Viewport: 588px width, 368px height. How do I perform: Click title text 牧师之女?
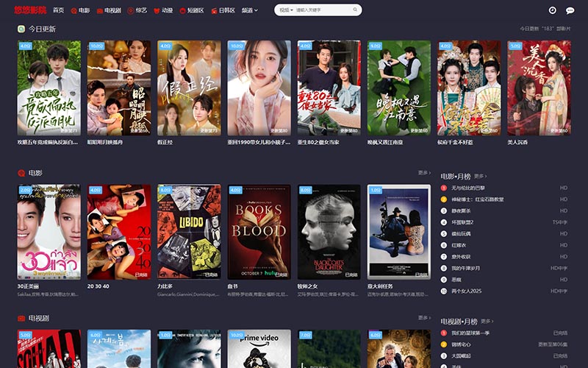coord(307,286)
